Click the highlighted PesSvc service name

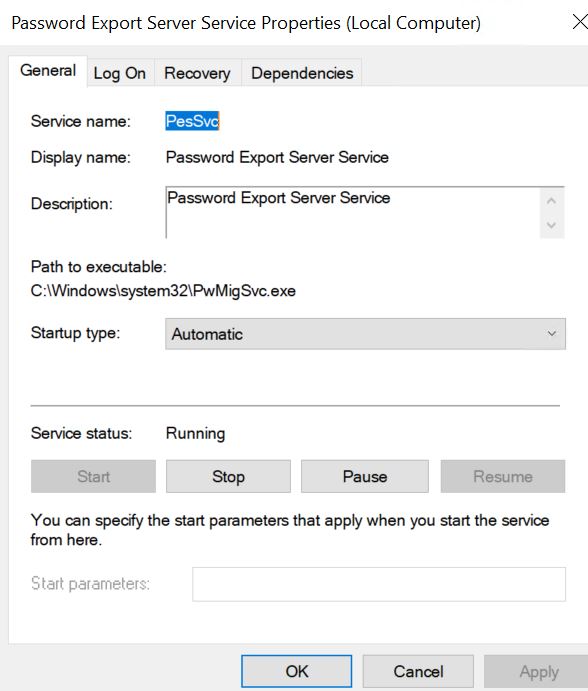click(x=192, y=121)
